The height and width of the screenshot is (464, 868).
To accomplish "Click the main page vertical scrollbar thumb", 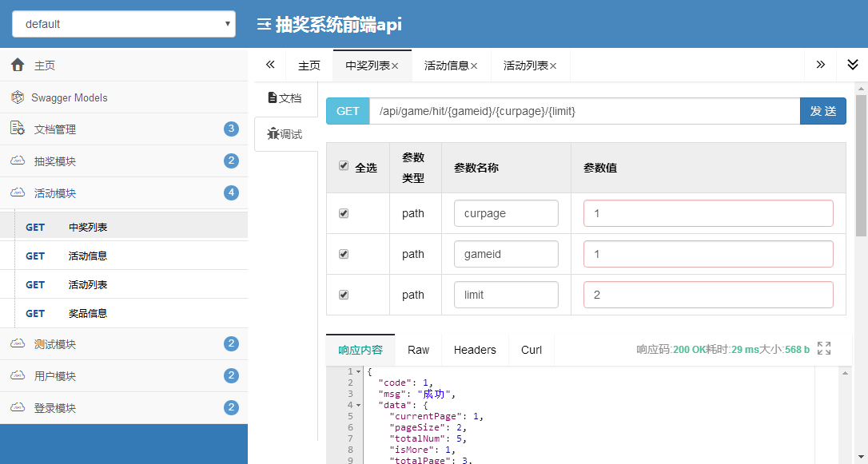I will [x=862, y=165].
